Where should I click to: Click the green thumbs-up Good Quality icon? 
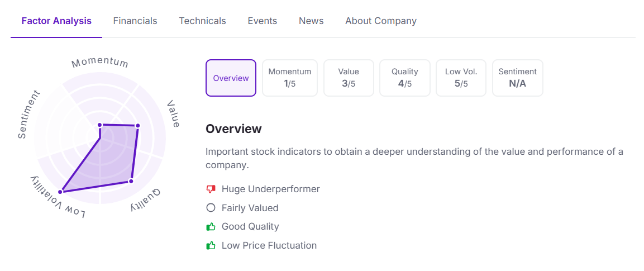click(x=211, y=227)
